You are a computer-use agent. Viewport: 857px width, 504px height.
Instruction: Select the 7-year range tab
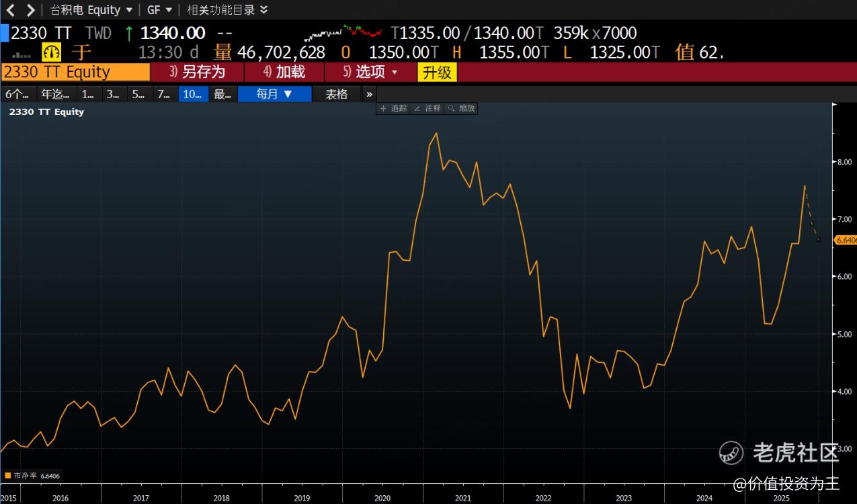(x=164, y=94)
